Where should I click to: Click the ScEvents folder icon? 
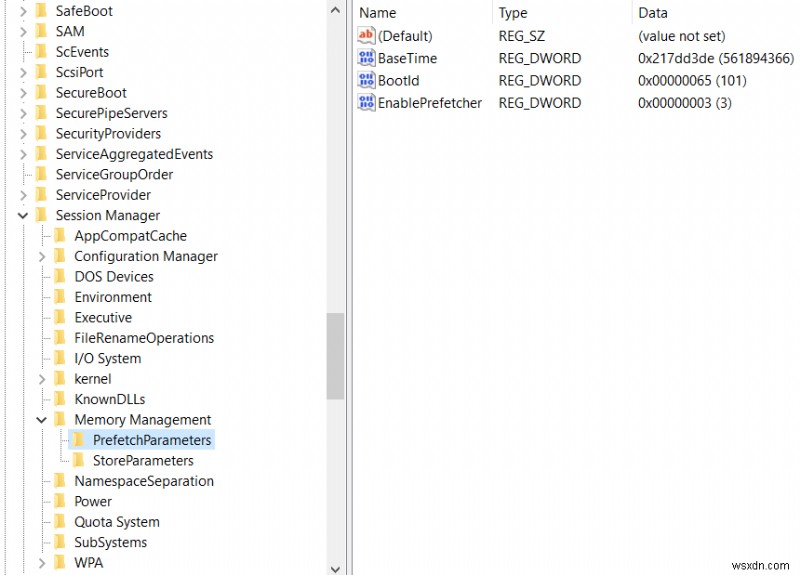point(41,52)
